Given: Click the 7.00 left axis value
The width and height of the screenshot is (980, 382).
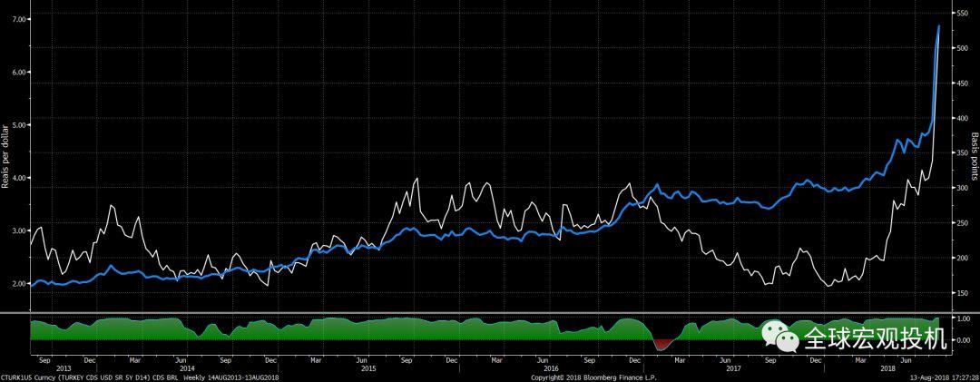Looking at the screenshot, I should coord(17,19).
